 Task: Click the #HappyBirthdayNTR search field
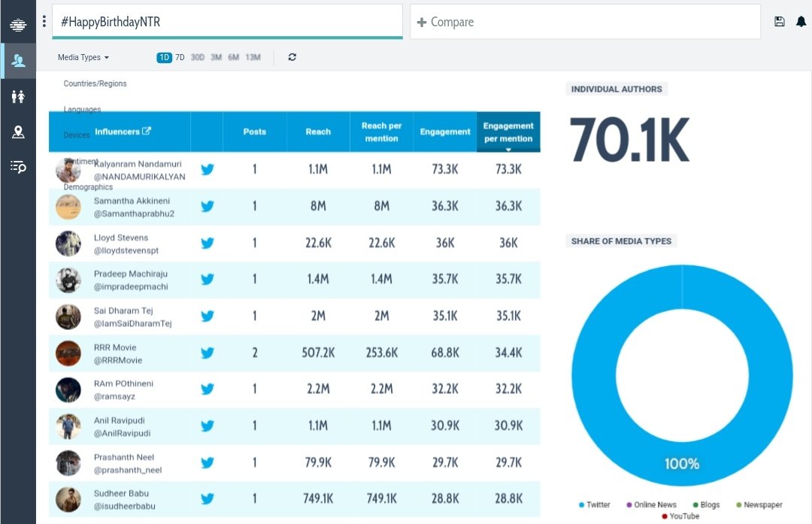pyautogui.click(x=227, y=22)
